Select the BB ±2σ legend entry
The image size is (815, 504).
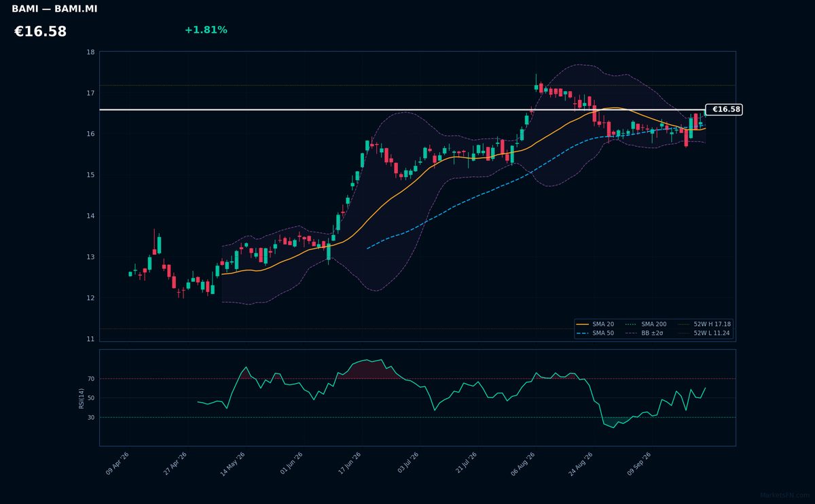point(645,333)
